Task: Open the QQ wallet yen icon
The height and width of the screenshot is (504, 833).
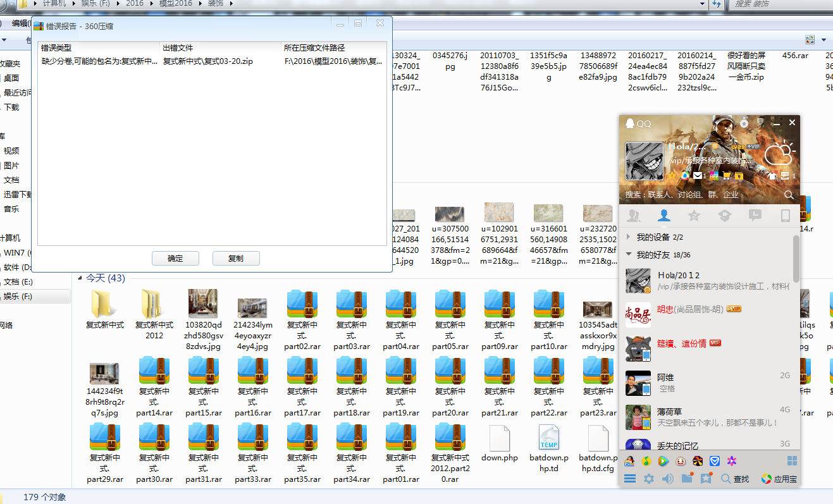Action: tap(738, 176)
